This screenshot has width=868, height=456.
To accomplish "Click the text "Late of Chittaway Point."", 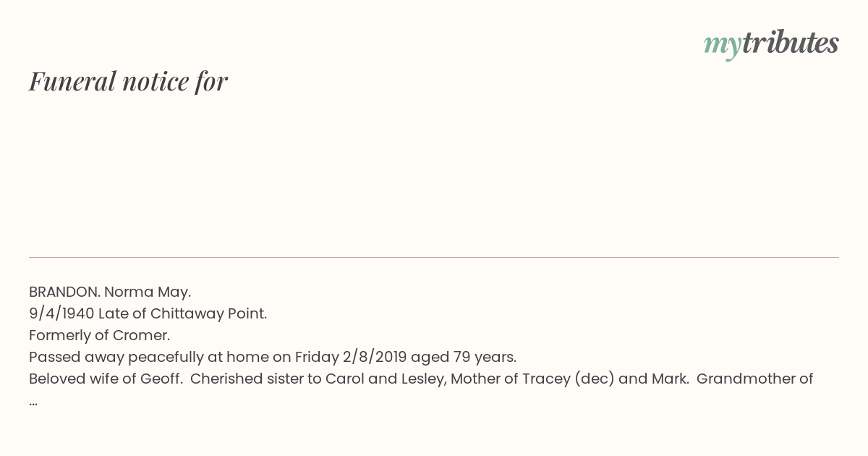I will pos(183,313).
